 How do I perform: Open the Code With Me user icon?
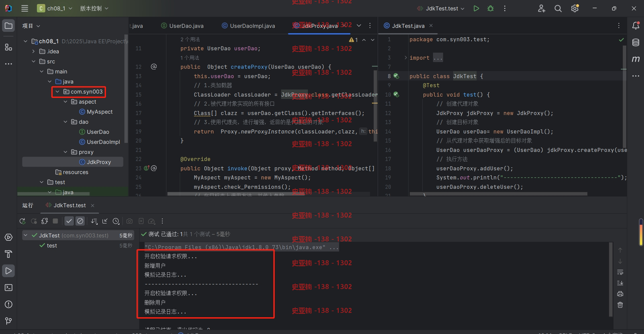point(541,8)
